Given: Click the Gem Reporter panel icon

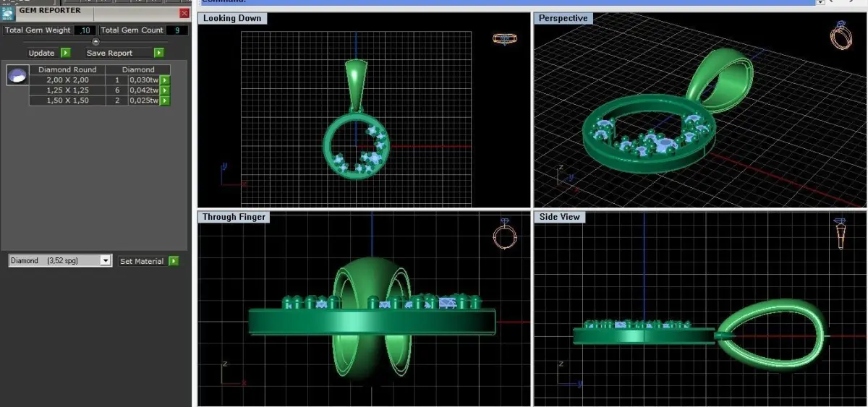Looking at the screenshot, I should click(x=8, y=13).
